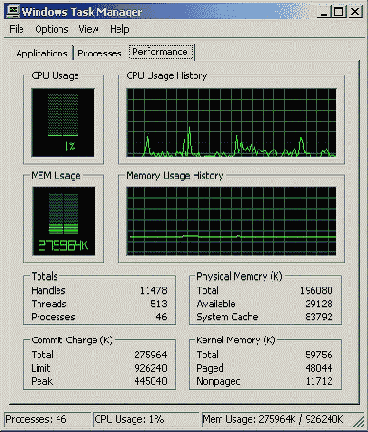Open the File menu

[x=16, y=29]
